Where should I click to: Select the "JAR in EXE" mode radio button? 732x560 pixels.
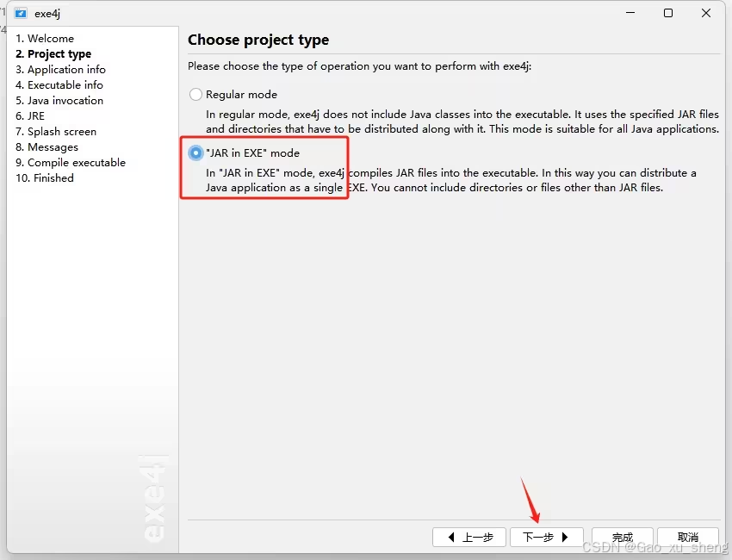[x=195, y=152]
